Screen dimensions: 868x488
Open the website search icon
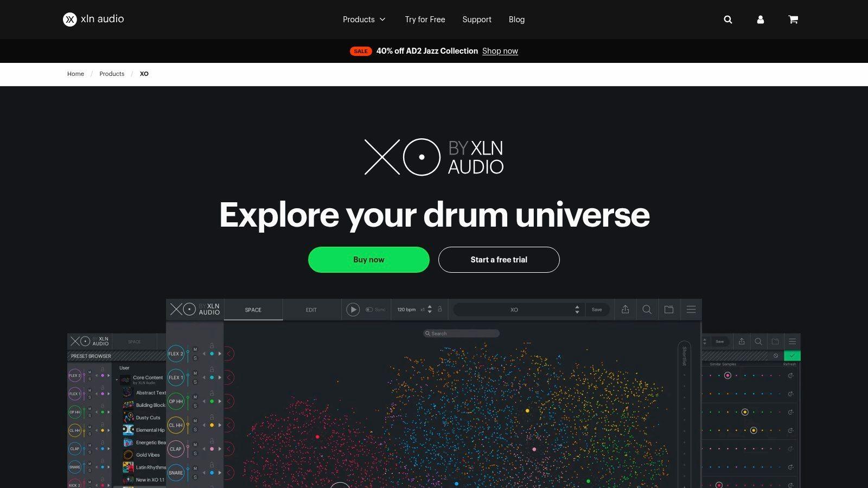coord(728,20)
